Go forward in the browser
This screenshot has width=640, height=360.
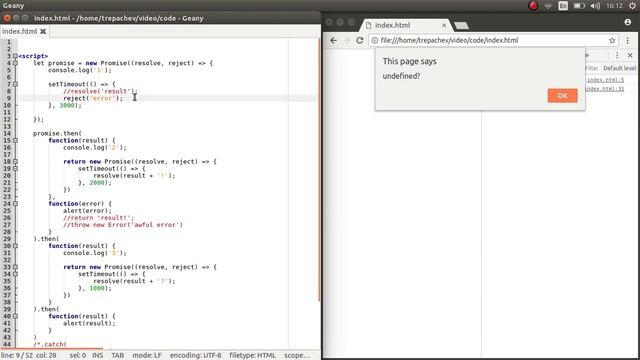coord(347,40)
